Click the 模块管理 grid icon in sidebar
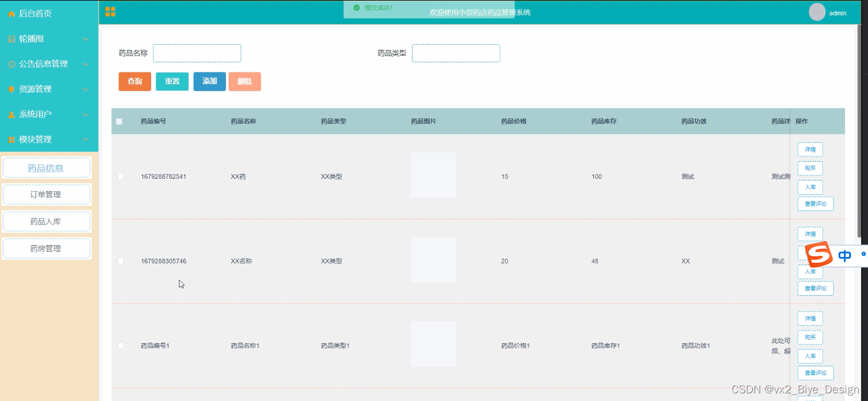This screenshot has width=868, height=401. tap(11, 140)
